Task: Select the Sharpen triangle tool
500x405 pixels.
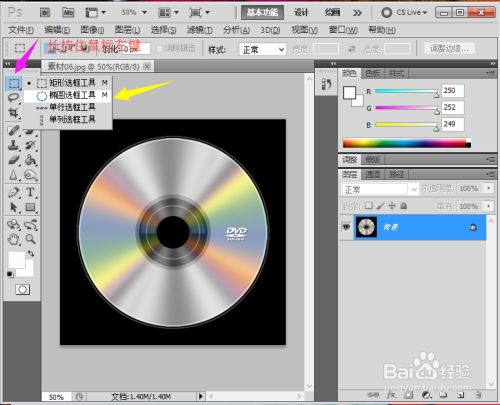Action: point(13,175)
